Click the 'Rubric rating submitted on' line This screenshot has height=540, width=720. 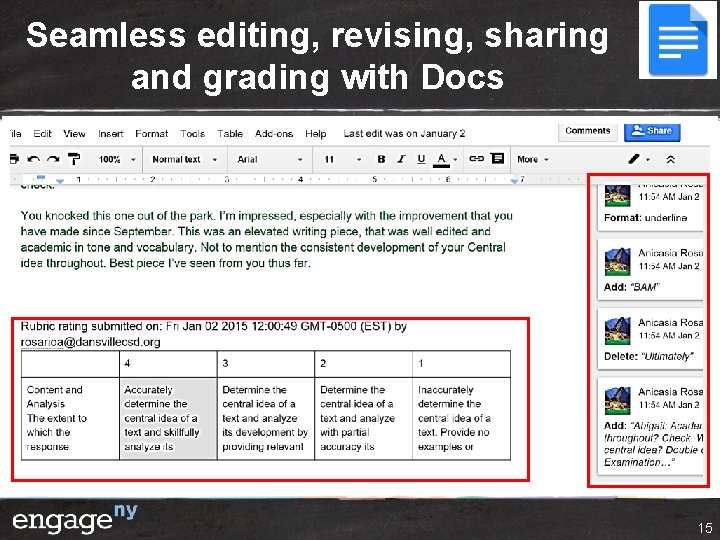pos(214,326)
